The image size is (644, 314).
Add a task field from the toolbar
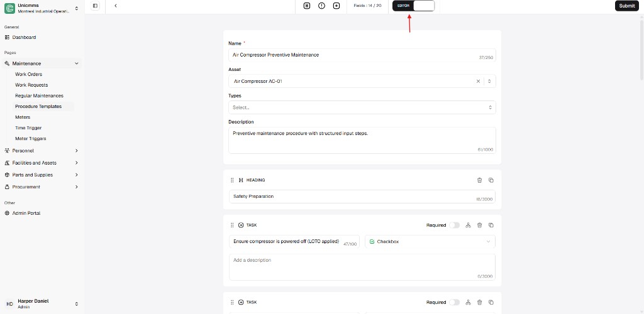pyautogui.click(x=336, y=6)
